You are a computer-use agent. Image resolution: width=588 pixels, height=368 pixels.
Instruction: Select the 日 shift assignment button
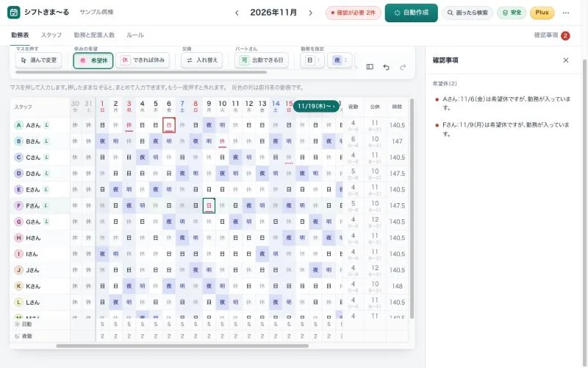coord(312,60)
